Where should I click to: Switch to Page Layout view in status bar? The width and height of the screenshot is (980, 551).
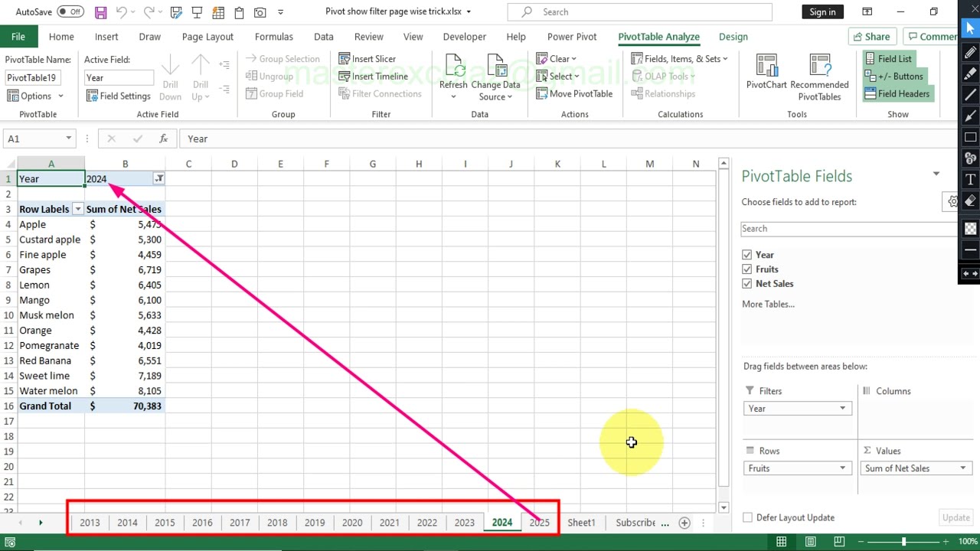[x=810, y=542]
